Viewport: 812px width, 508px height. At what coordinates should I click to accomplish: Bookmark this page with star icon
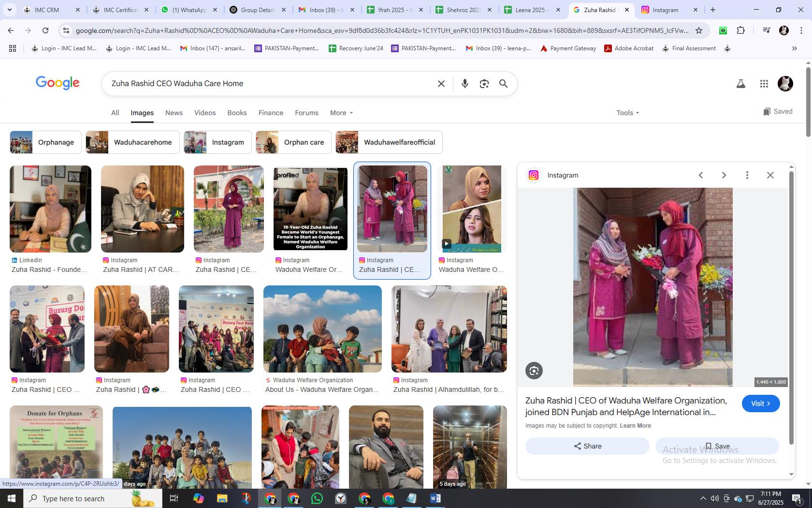tap(698, 30)
